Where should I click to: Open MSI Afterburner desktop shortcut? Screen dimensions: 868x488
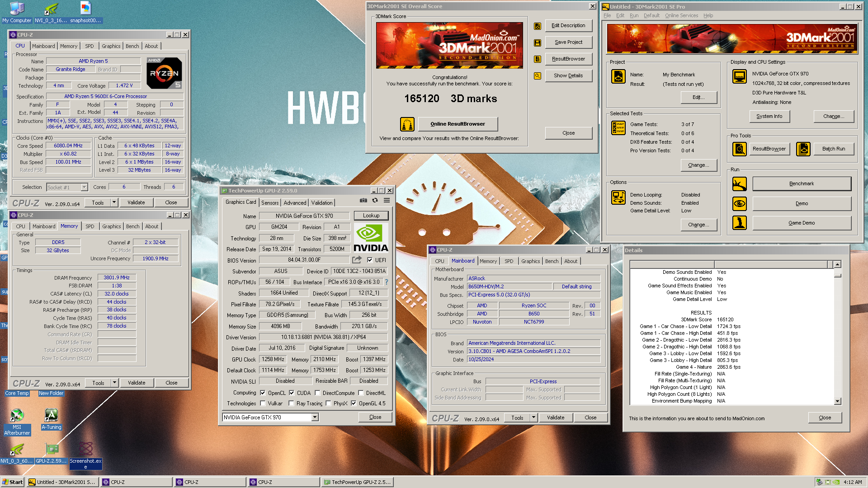coord(17,422)
